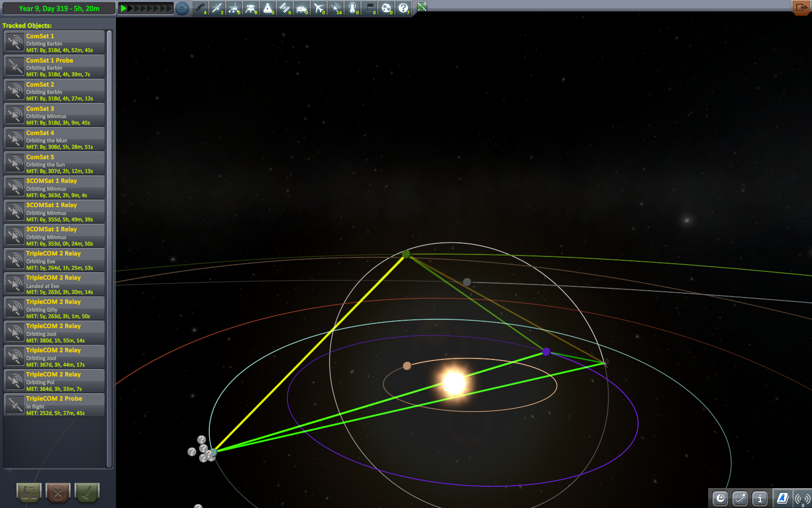Click the leave tracking station exit icon
Image resolution: width=812 pixels, height=508 pixels.
[801, 8]
